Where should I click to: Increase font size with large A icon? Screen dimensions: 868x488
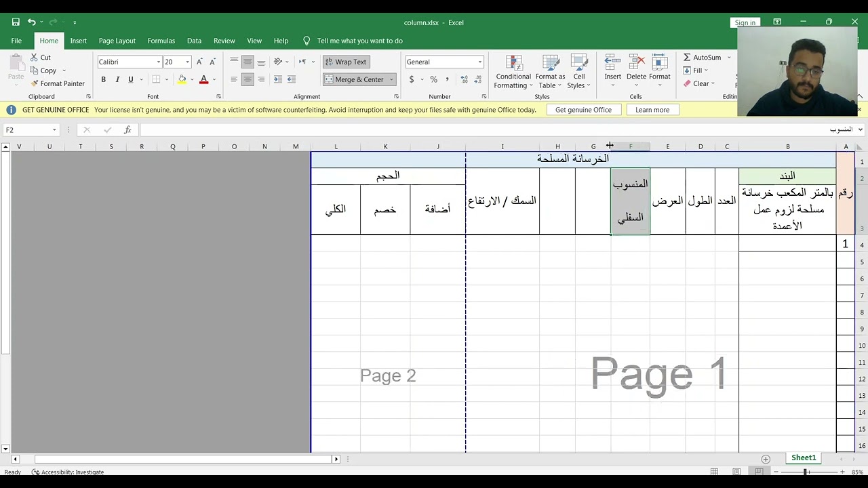[199, 62]
